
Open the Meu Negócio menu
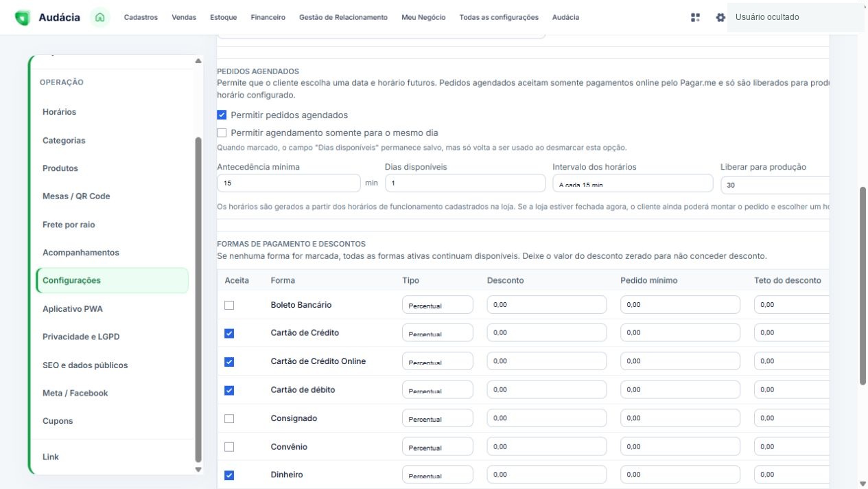point(423,17)
